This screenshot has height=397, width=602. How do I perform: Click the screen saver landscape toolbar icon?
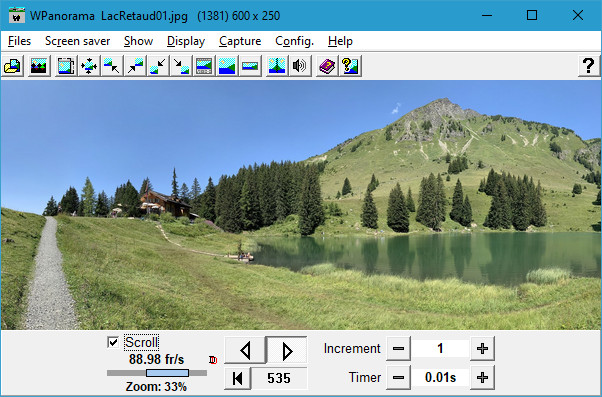(39, 66)
